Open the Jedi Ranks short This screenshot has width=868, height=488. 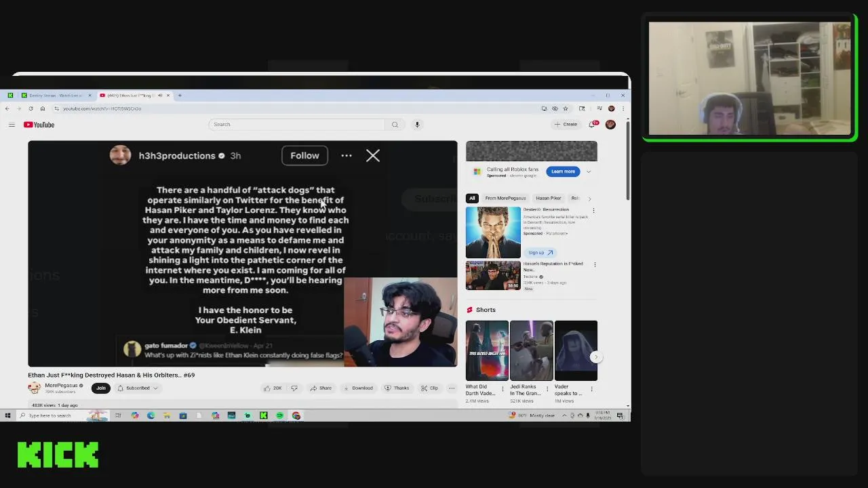click(531, 350)
